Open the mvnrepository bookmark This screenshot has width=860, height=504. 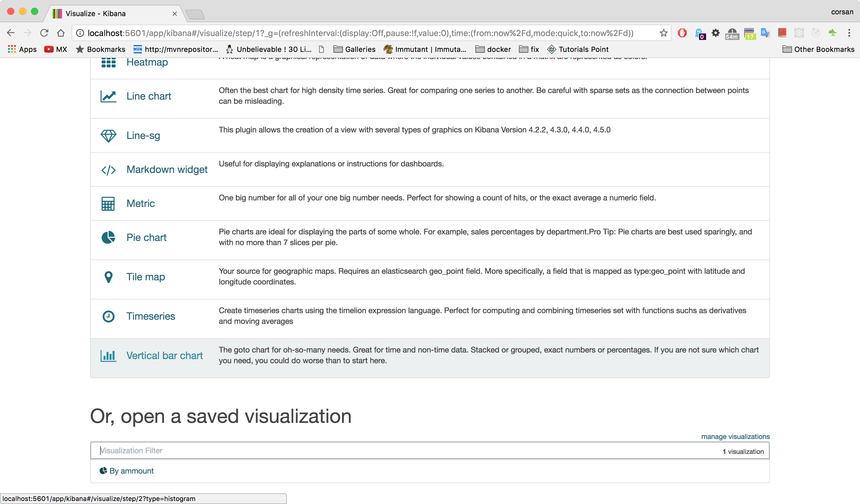175,50
